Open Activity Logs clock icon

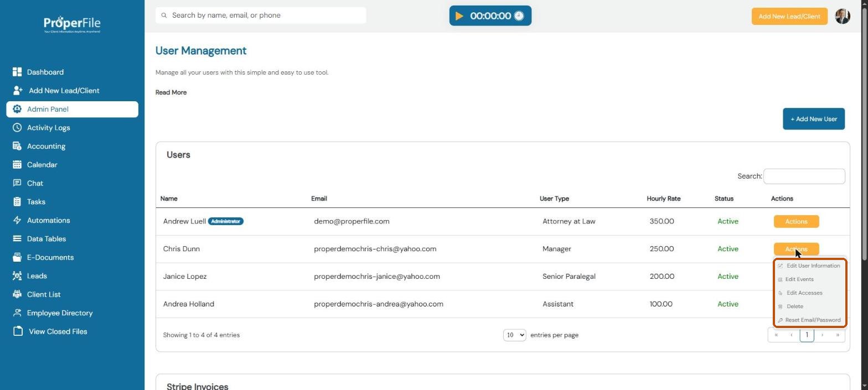click(x=17, y=128)
